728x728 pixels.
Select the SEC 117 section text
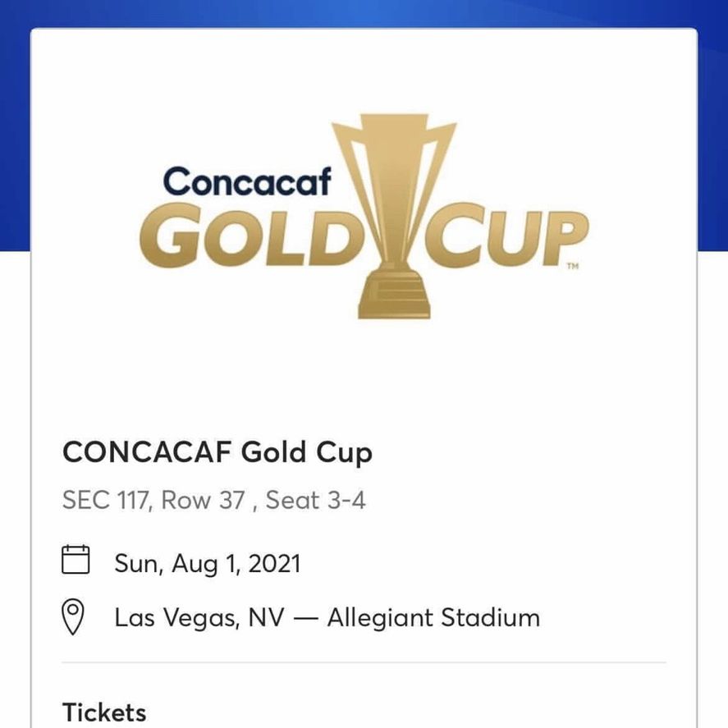pyautogui.click(x=105, y=501)
